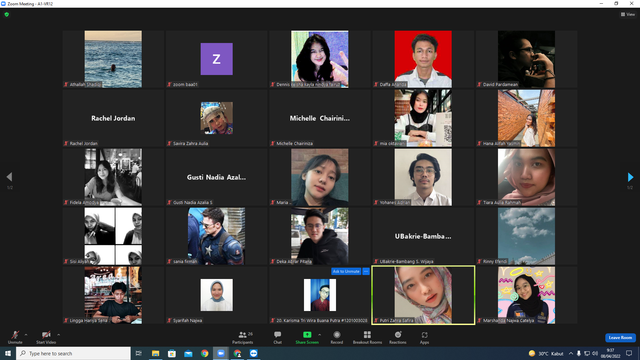Select Rachel Jordan's participant tile
The image size is (640, 360).
click(113, 118)
